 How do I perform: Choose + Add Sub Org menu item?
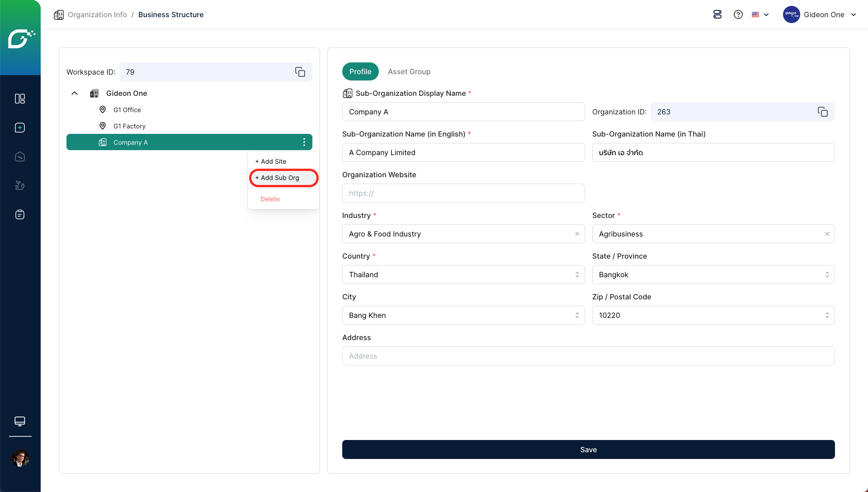tap(280, 178)
